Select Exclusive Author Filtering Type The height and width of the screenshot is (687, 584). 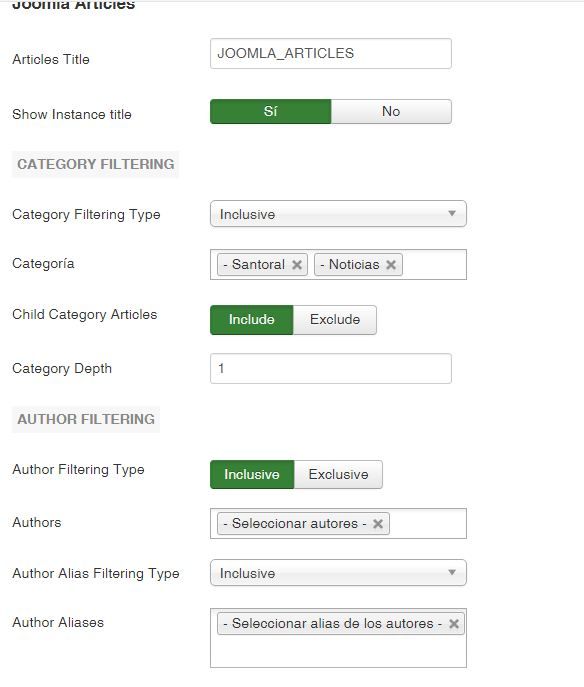tap(338, 475)
